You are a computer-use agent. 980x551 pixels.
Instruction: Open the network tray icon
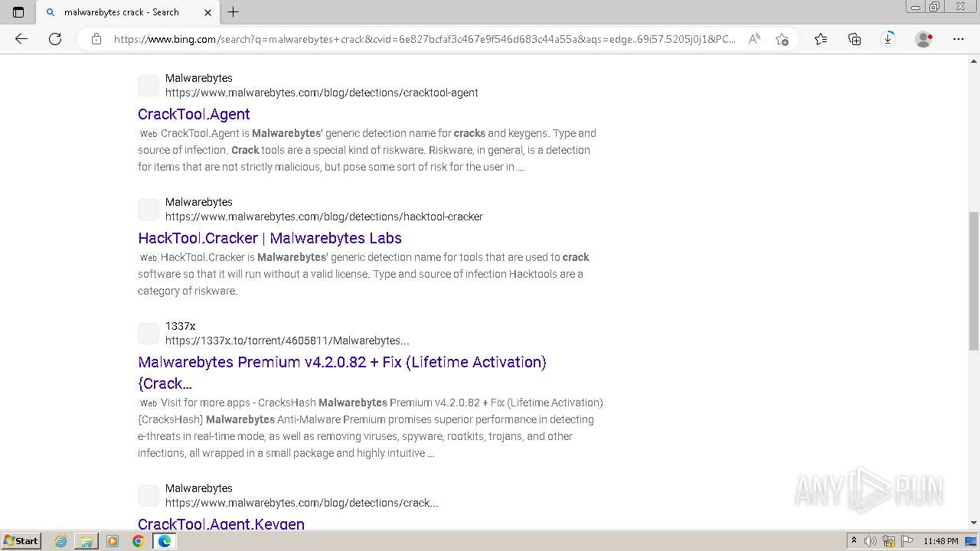pos(889,541)
